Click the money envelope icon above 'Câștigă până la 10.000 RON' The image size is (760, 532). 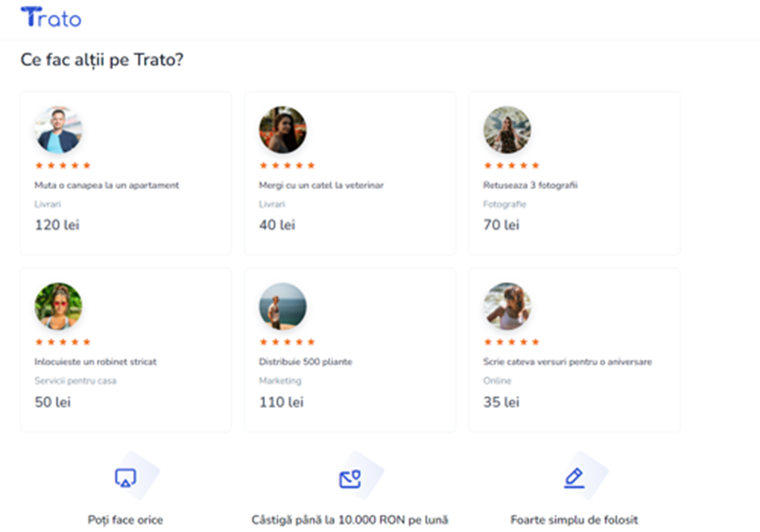(x=350, y=479)
